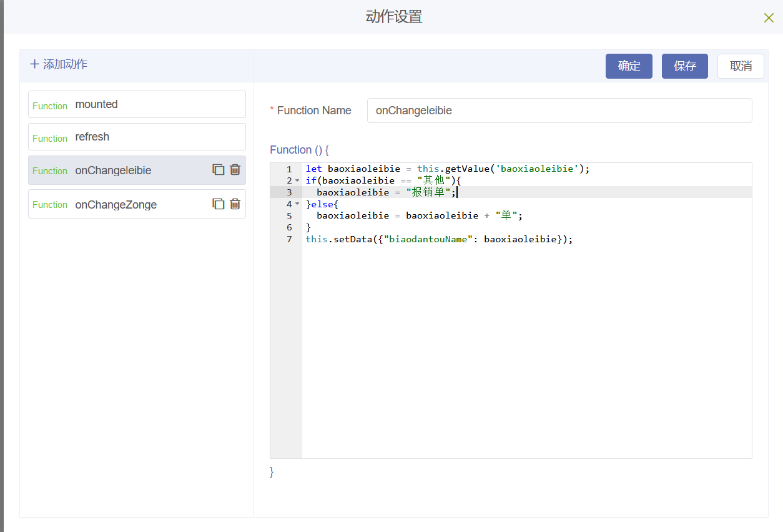
Task: Select the onChangeleibie function item
Action: click(x=137, y=170)
